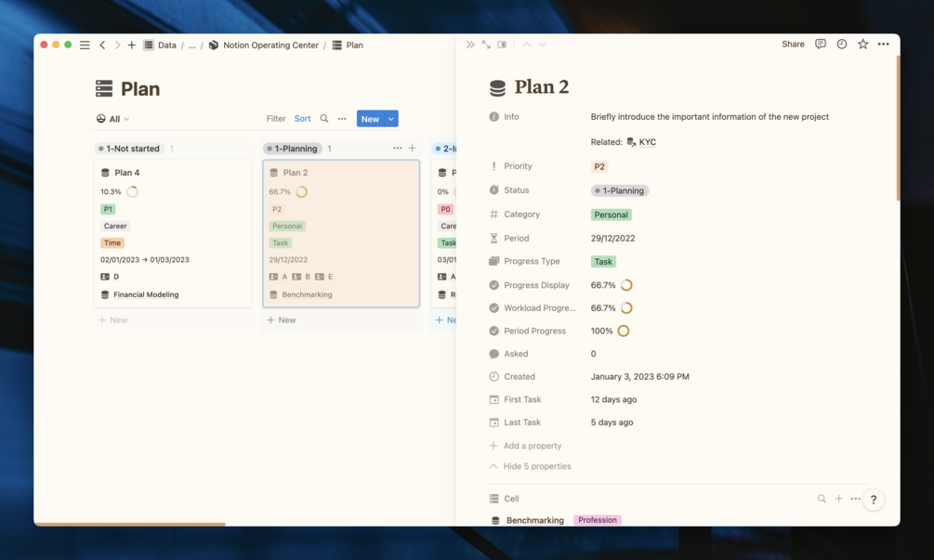Search inside the Cell section
This screenshot has width=934, height=560.
822,499
